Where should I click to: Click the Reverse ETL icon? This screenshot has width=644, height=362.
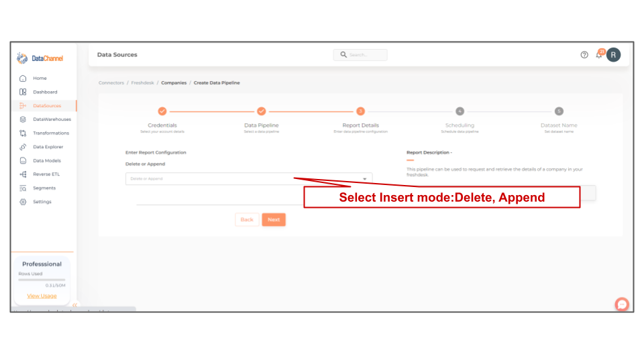(x=23, y=174)
